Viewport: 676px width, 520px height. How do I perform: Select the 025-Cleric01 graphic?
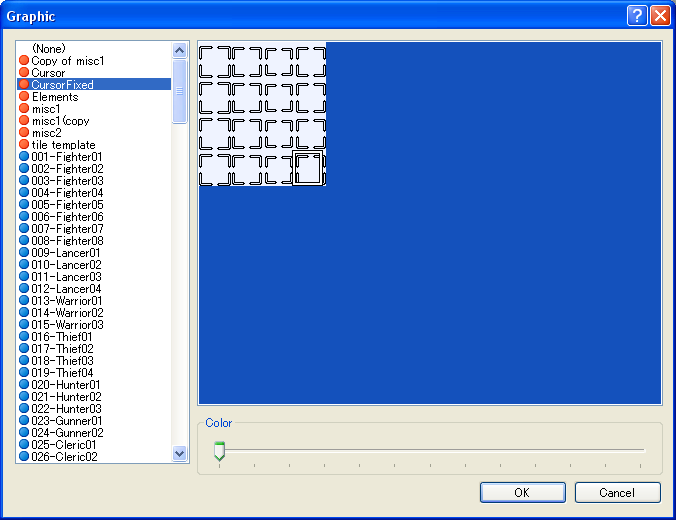point(64,445)
